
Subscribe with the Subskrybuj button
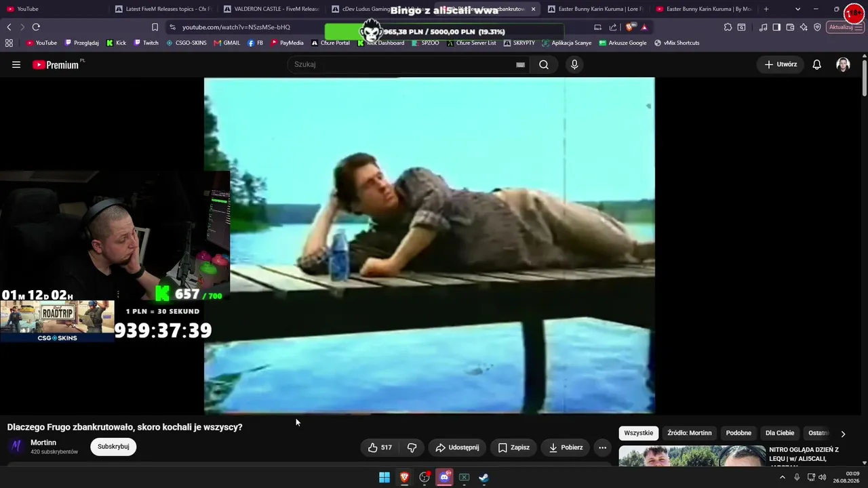113,447
